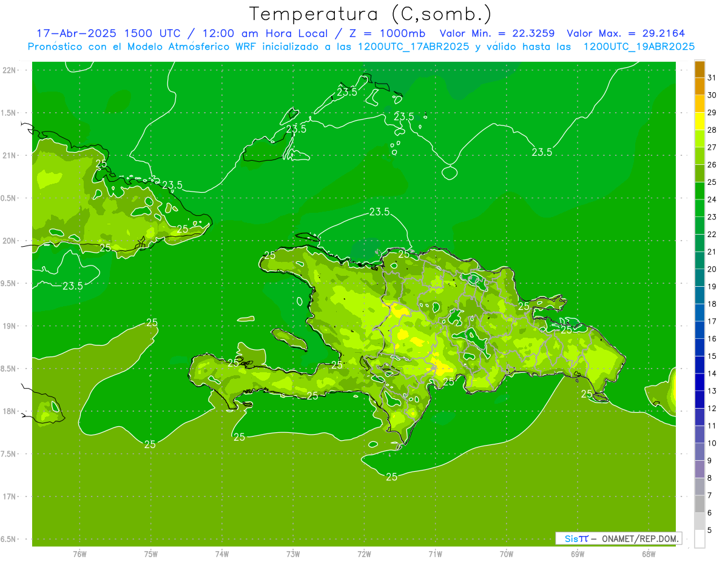Pick the dark orange legend swatch above 31
Screen dimensions: 728x562
(x=699, y=69)
